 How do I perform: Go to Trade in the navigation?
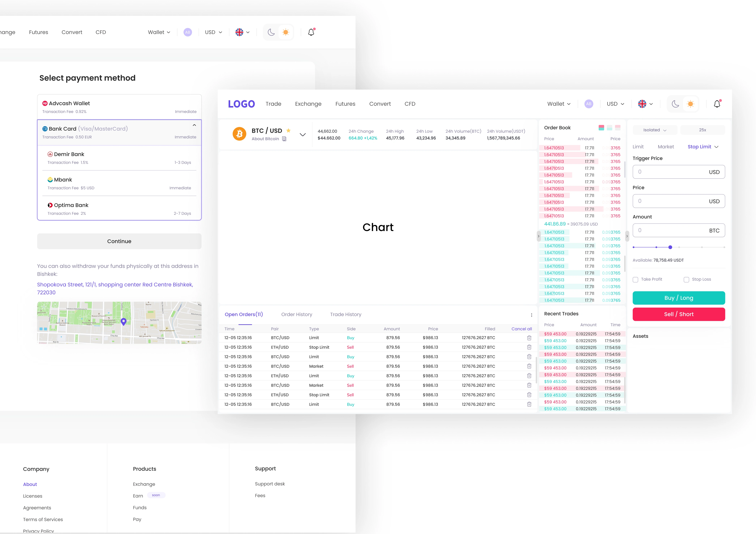pyautogui.click(x=273, y=104)
